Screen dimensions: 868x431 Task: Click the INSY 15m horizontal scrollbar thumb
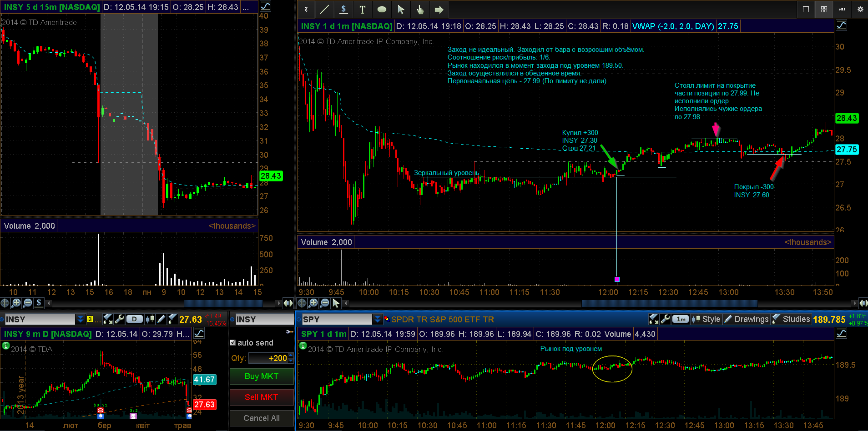click(223, 303)
